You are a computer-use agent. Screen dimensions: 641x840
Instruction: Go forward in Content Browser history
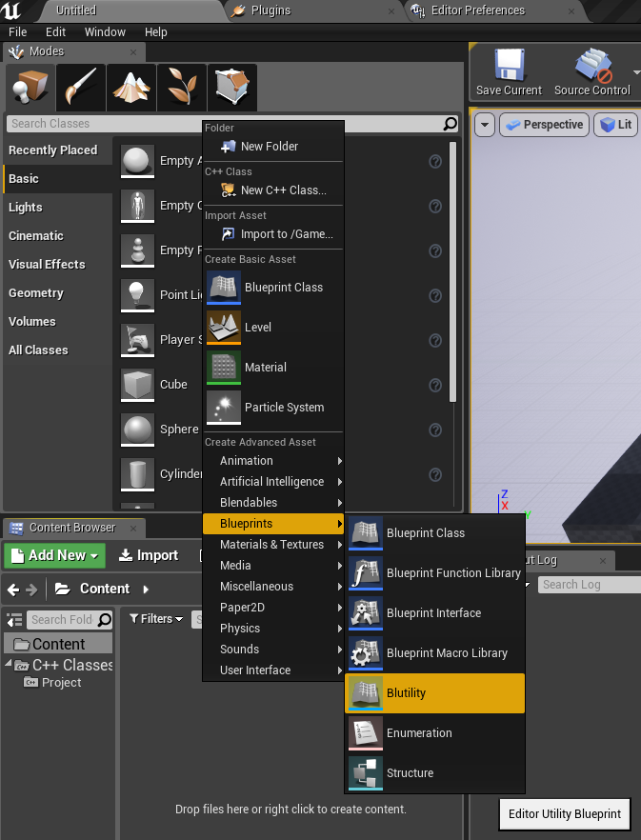(31, 590)
